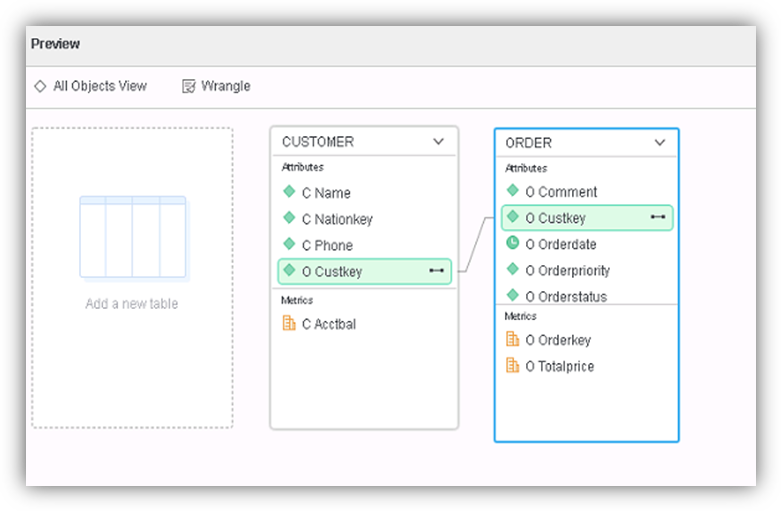781x511 pixels.
Task: Click the All Objects View diamond icon
Action: 40,86
